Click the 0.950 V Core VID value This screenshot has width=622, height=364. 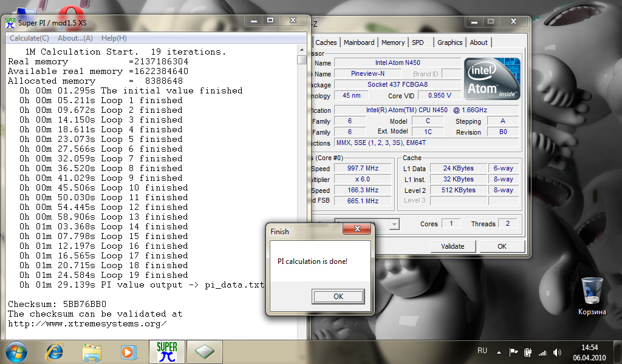pyautogui.click(x=440, y=95)
